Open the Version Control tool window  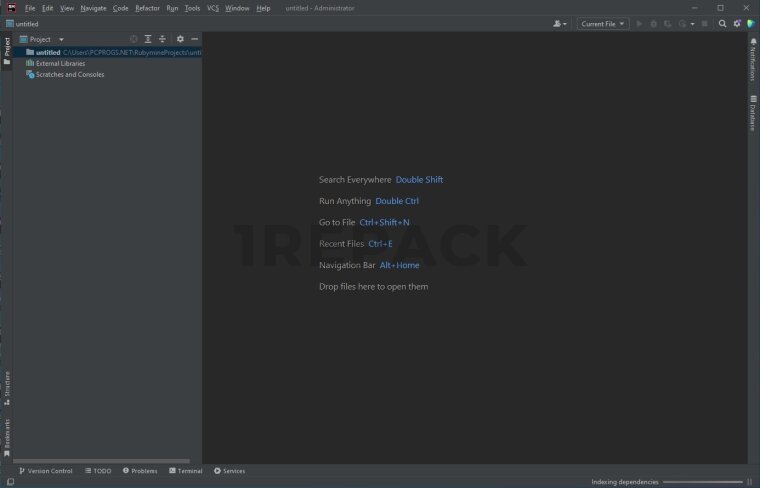46,470
